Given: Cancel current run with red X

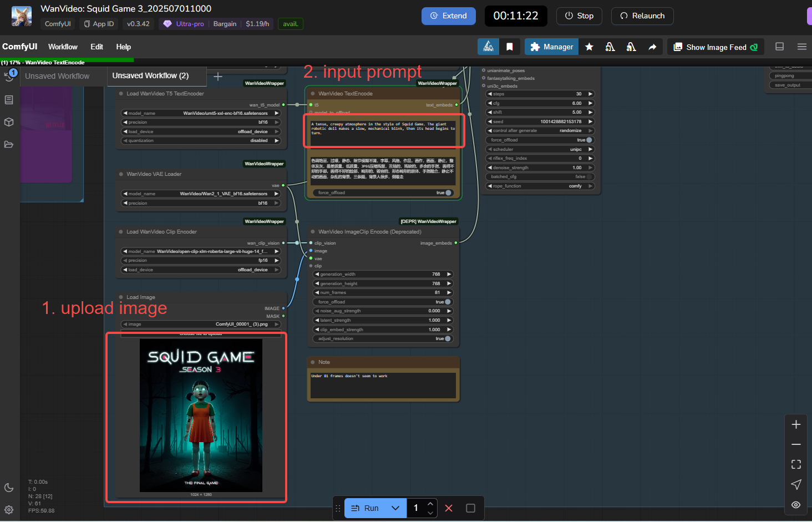Looking at the screenshot, I should [x=449, y=508].
